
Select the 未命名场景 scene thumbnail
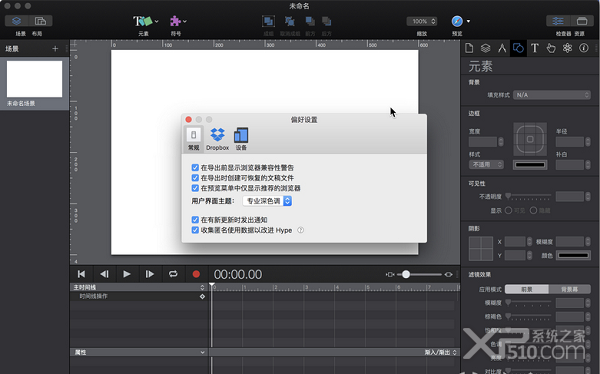[x=34, y=79]
